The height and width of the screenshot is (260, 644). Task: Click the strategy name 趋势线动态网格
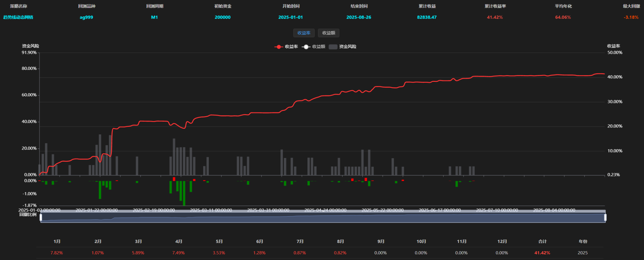coord(18,17)
